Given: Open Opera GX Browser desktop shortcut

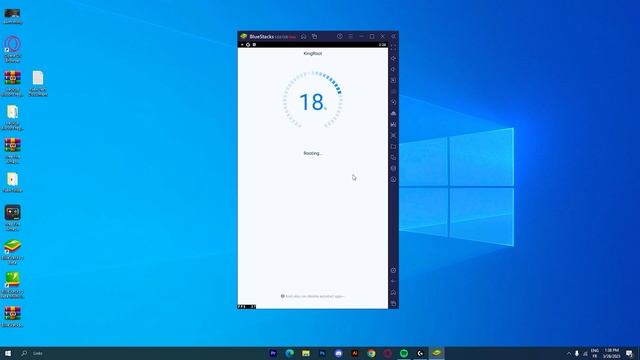Looking at the screenshot, I should pos(12,49).
